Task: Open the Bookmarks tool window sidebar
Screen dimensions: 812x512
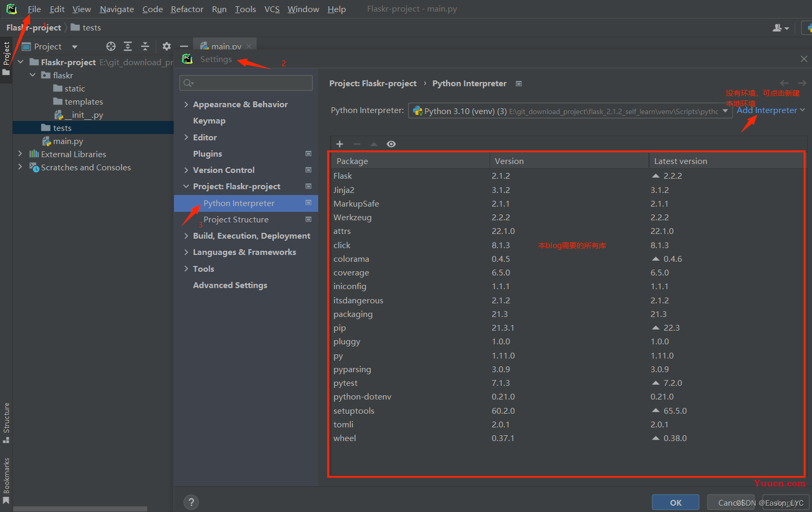Action: tap(6, 480)
